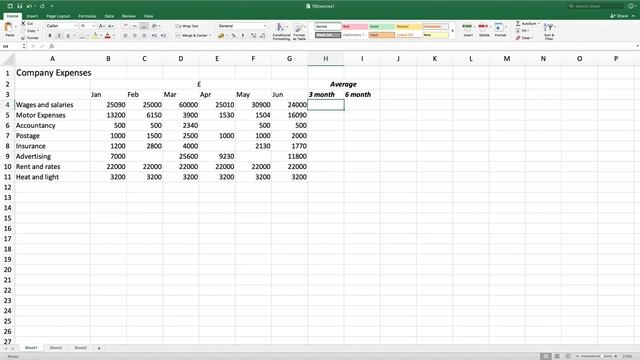Viewport: 640px width, 360px height.
Task: Click the Copy icon in clipboard group
Action: [24, 31]
